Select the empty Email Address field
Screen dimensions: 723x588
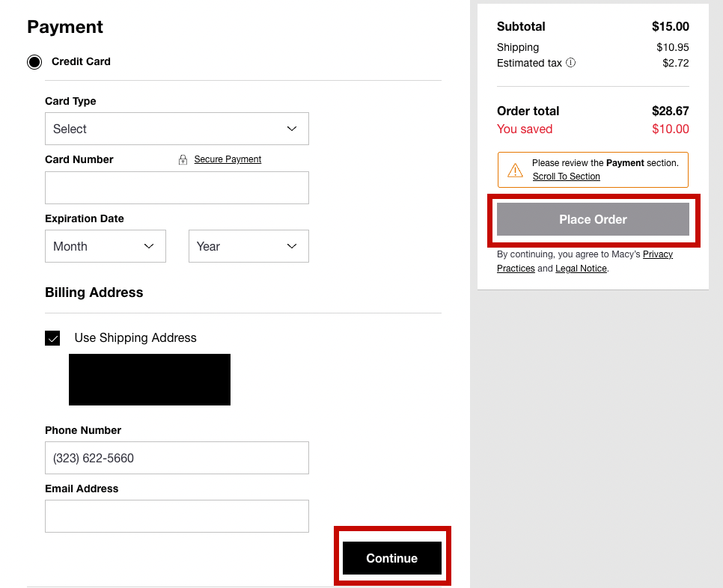click(x=177, y=516)
